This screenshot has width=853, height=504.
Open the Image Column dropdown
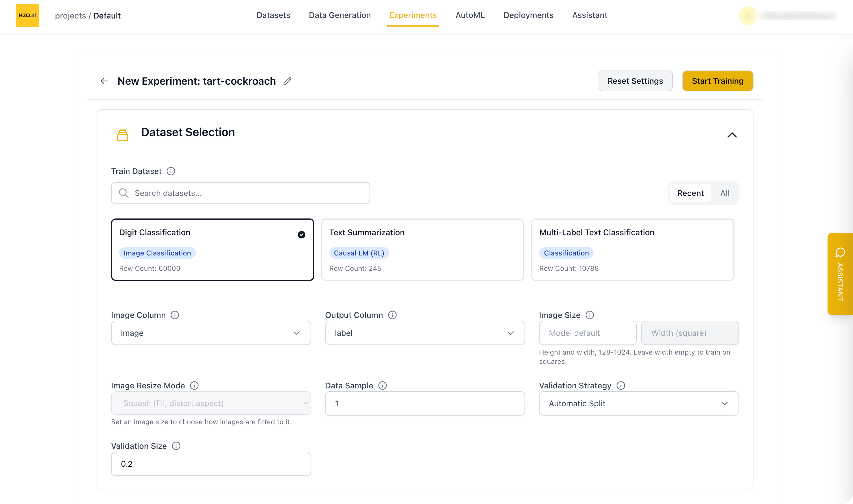[x=211, y=333]
